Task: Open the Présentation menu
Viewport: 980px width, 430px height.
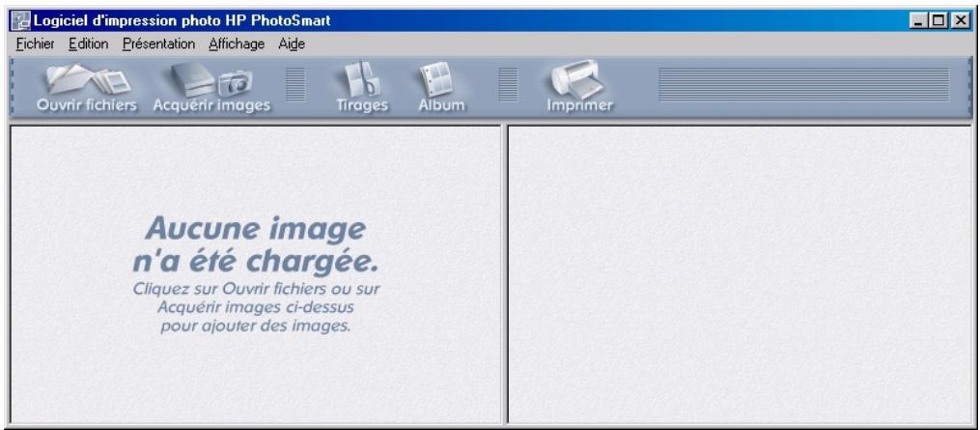Action: pyautogui.click(x=158, y=44)
